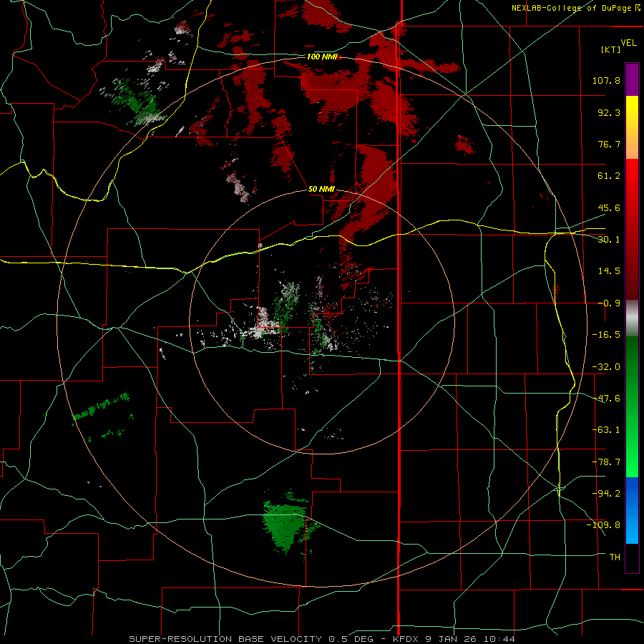
Task: Click the VEL legend title
Action: coord(628,42)
